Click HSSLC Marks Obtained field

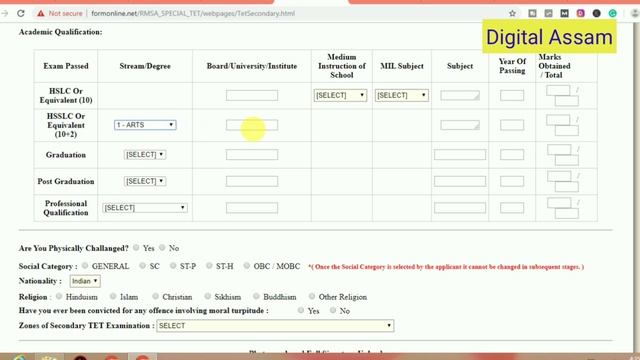pyautogui.click(x=558, y=120)
